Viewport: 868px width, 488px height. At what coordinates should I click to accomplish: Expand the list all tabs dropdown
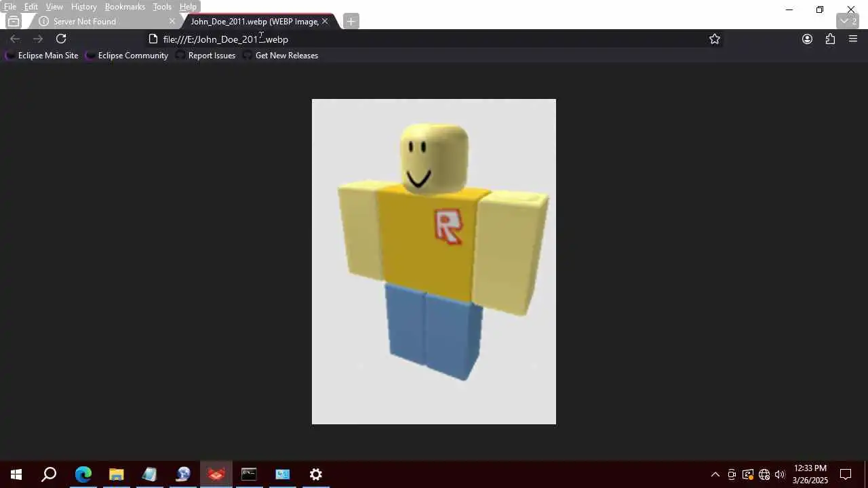(848, 22)
